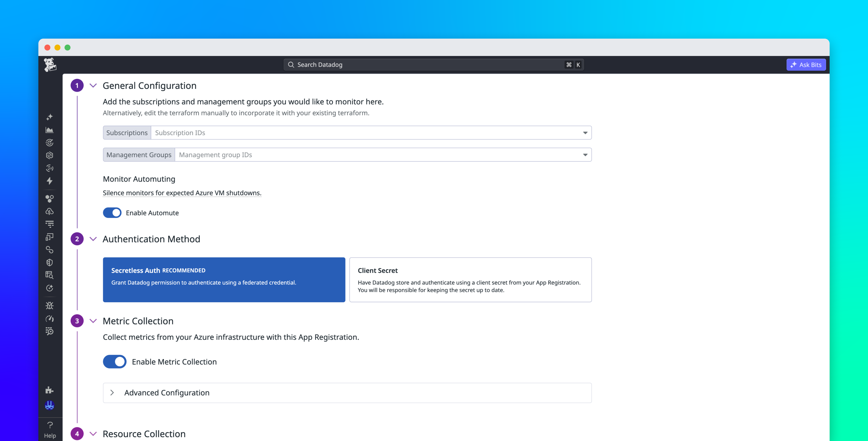
Task: Open the hexagon-layers sidebar icon
Action: [50, 155]
